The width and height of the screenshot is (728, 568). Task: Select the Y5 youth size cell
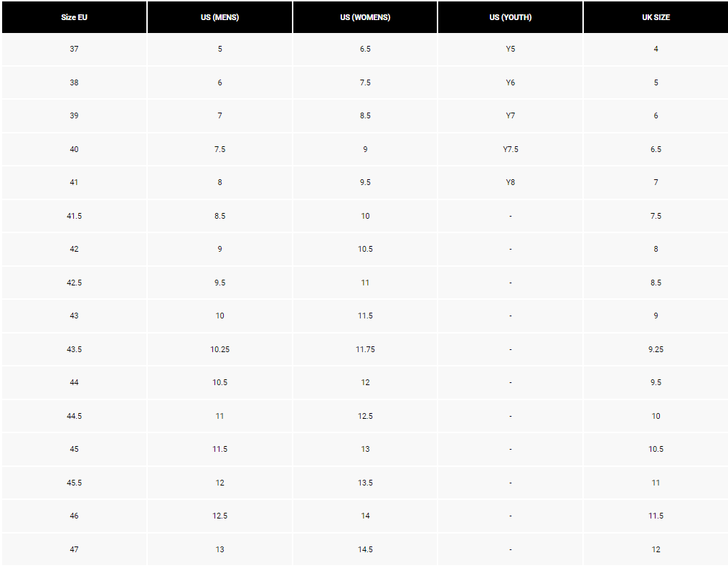pos(510,49)
